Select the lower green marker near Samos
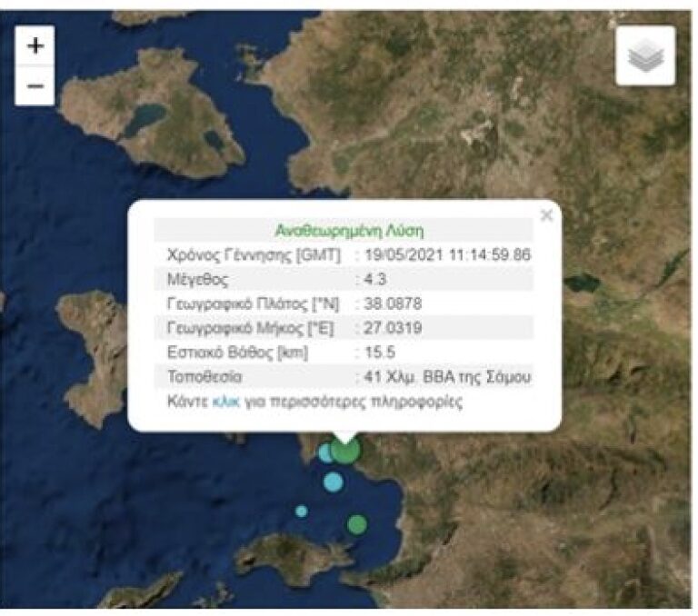 click(x=357, y=524)
